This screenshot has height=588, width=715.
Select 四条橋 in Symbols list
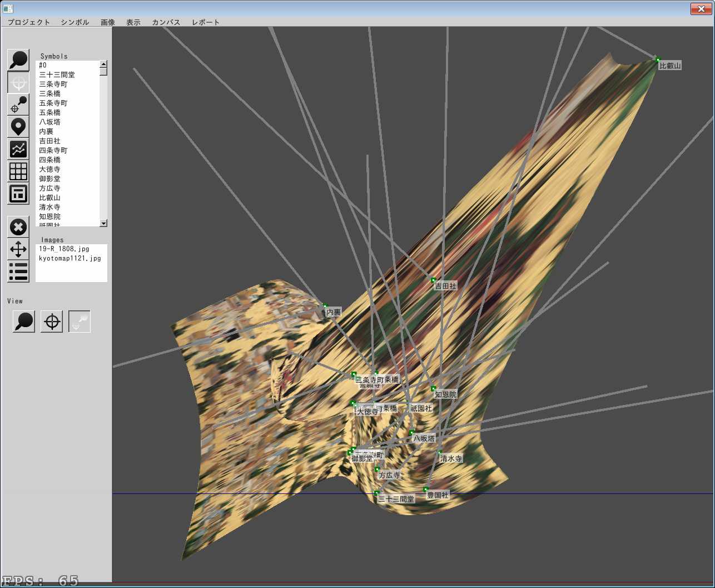(x=49, y=160)
